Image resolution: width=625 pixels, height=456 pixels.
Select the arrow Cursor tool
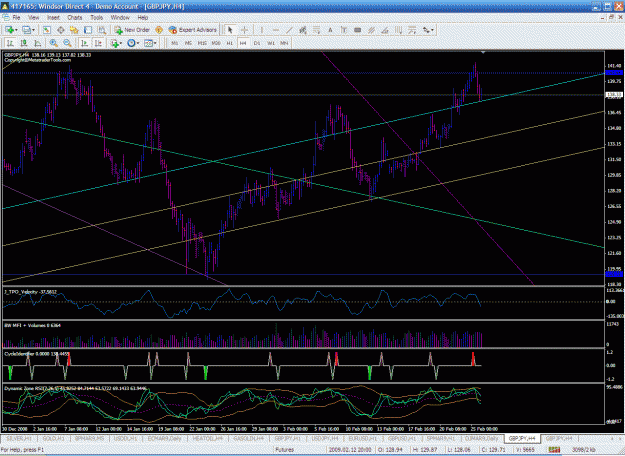coord(230,30)
